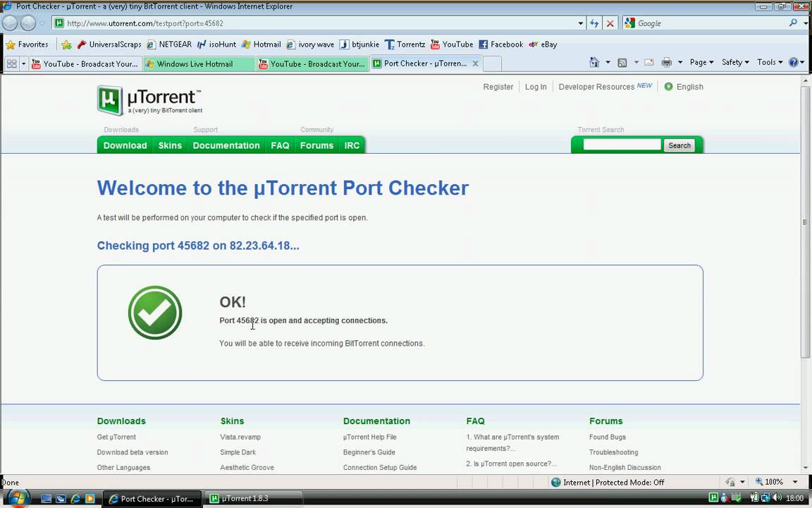
Task: Click the Log In link
Action: [x=536, y=87]
